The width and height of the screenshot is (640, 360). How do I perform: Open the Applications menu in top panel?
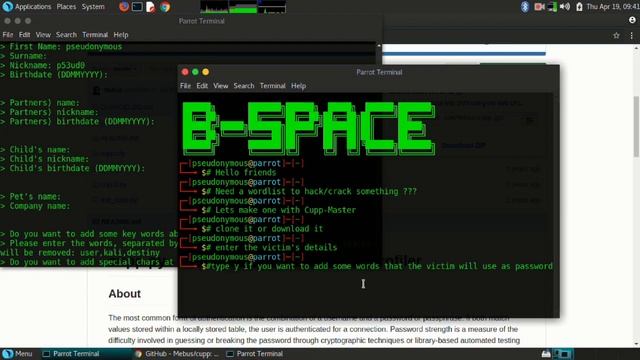[x=27, y=7]
